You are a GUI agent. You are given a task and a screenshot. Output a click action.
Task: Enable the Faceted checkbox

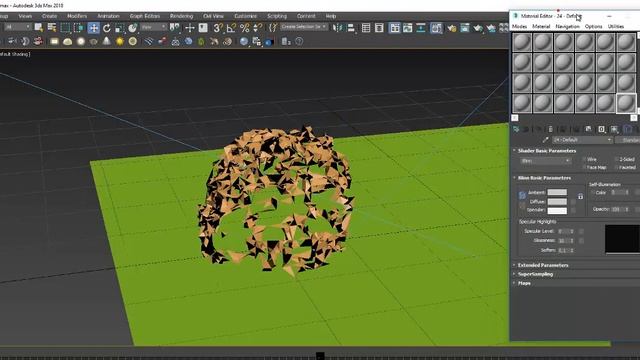pos(616,167)
